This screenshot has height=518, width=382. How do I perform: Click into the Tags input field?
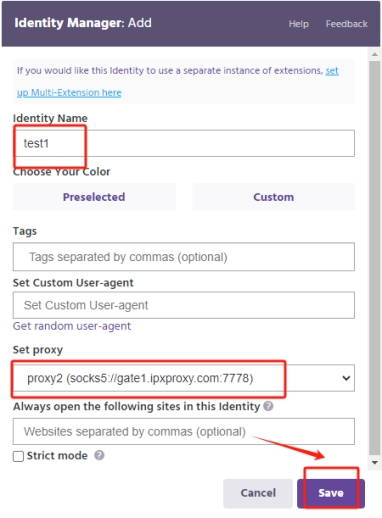click(184, 257)
